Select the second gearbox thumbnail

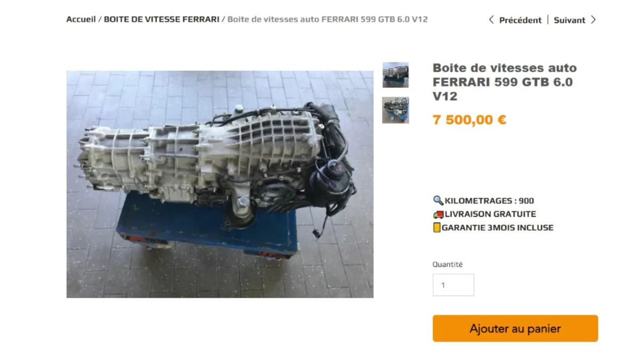(395, 110)
